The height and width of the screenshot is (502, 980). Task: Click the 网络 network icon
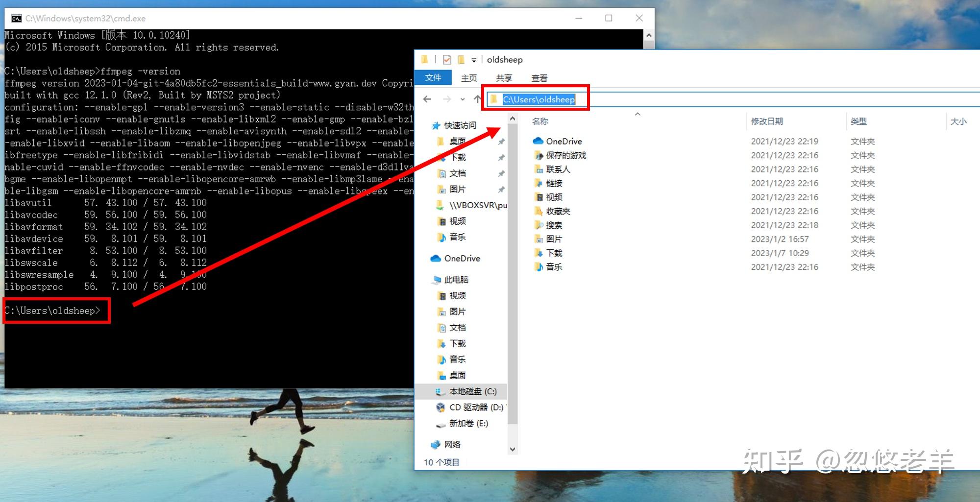pyautogui.click(x=436, y=445)
